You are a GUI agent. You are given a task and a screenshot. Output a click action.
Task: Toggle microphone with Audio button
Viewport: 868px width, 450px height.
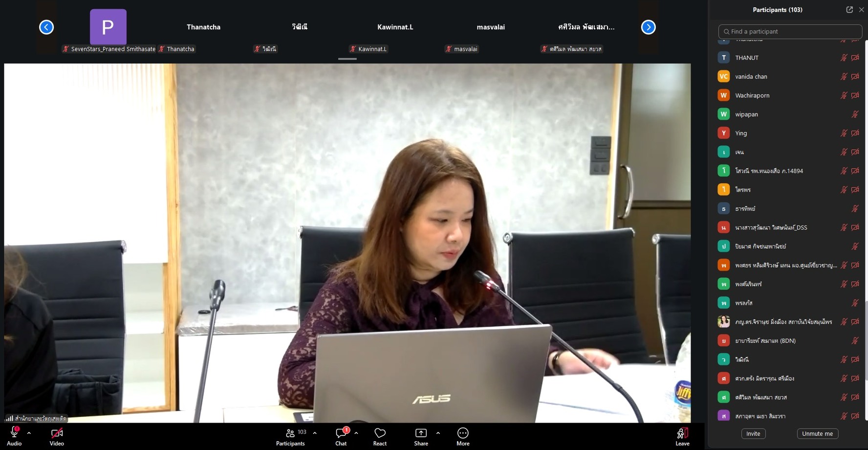click(14, 433)
